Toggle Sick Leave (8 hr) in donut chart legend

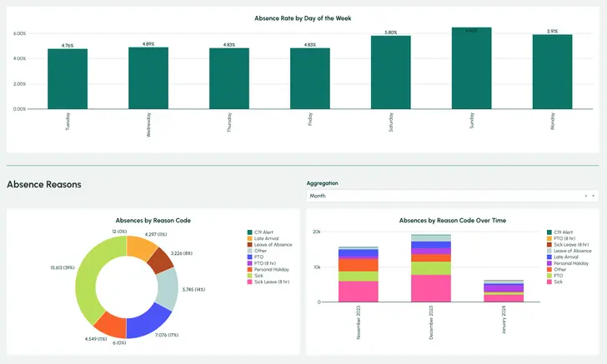click(x=268, y=282)
